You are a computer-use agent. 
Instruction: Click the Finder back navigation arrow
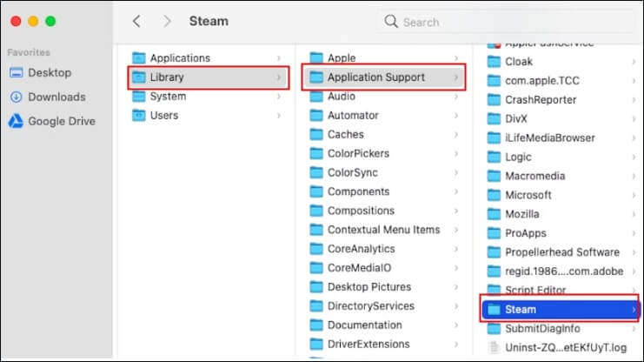[x=136, y=21]
